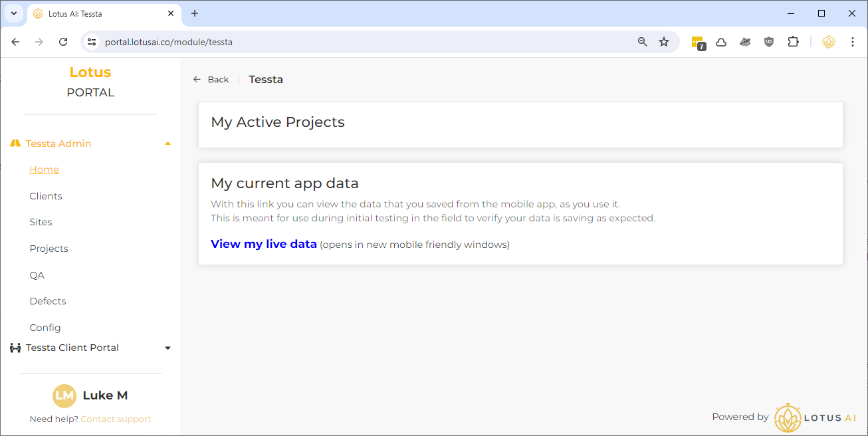The width and height of the screenshot is (868, 436).
Task: Click the LM user avatar
Action: pos(64,395)
